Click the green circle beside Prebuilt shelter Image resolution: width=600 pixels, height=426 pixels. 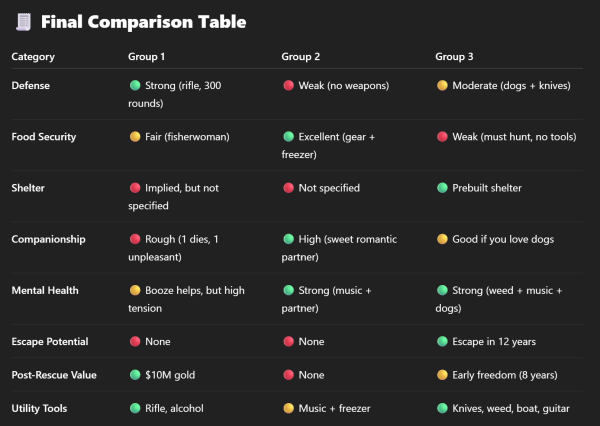pos(442,188)
